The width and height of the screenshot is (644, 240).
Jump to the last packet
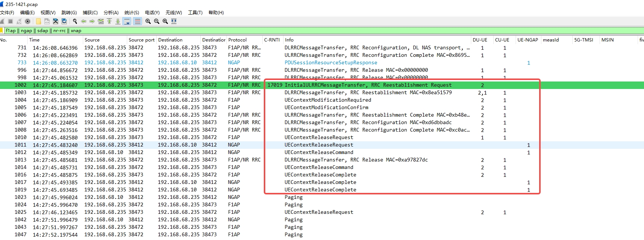click(118, 21)
